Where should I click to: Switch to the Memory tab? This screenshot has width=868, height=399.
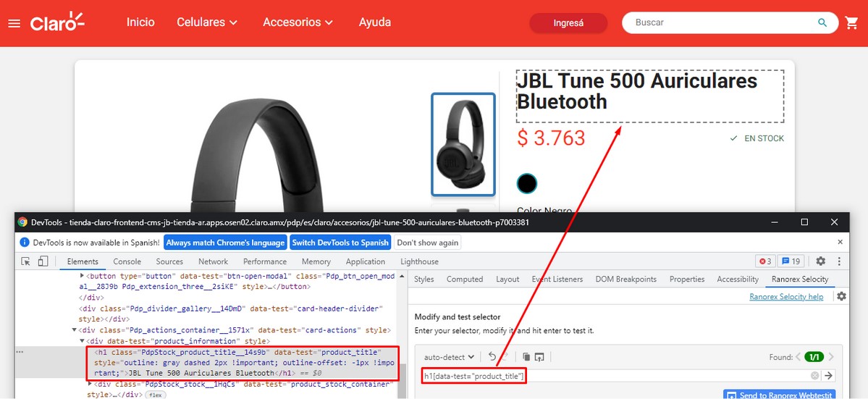[x=316, y=261]
